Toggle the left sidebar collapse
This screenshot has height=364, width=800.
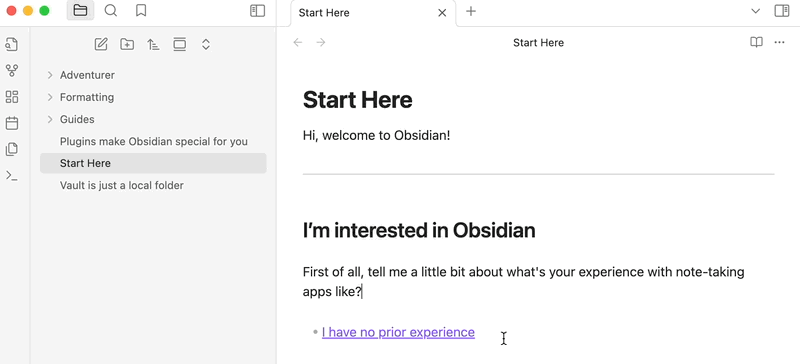(x=258, y=11)
